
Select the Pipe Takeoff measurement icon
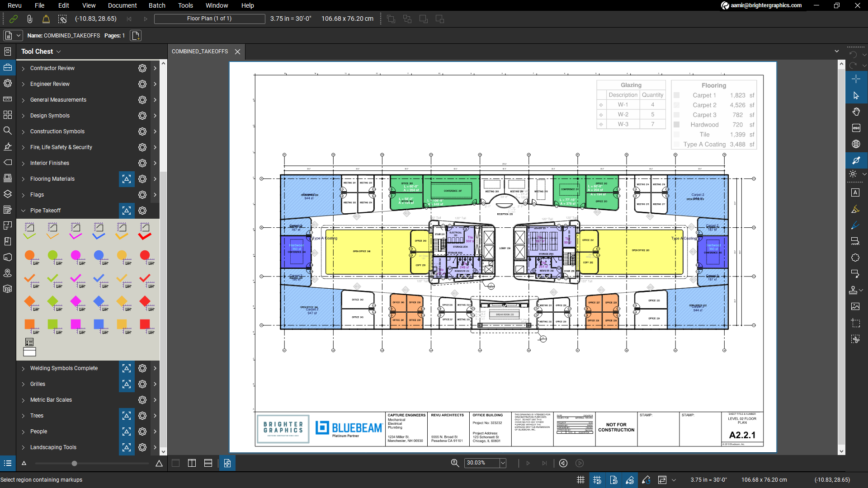(x=127, y=210)
